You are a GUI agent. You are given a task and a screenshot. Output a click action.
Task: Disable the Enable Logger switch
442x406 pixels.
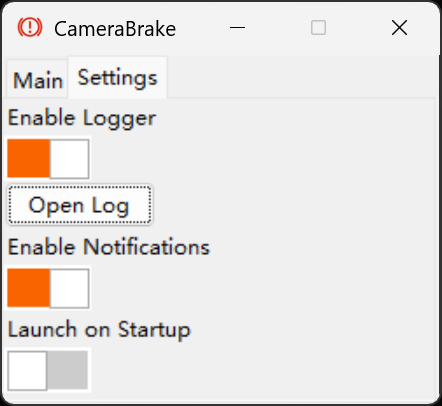click(48, 159)
